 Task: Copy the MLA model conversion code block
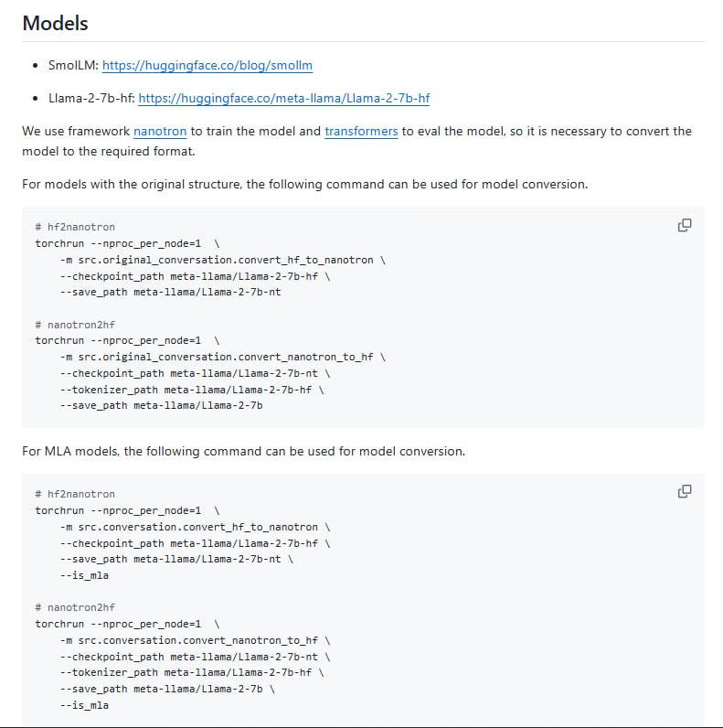pos(684,492)
